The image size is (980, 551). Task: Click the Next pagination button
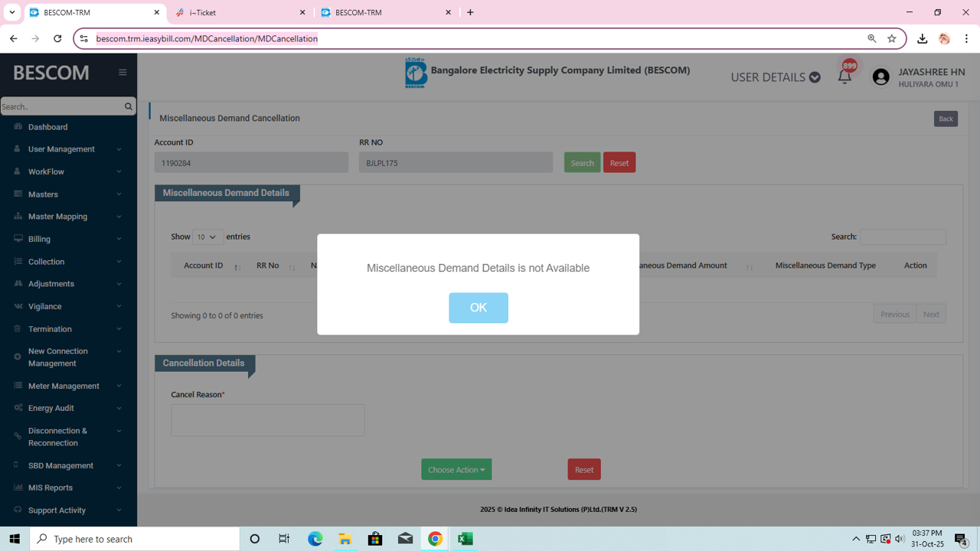pos(931,314)
